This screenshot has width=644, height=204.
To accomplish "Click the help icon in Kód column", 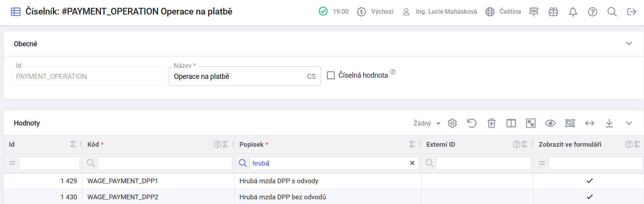I will click(217, 144).
